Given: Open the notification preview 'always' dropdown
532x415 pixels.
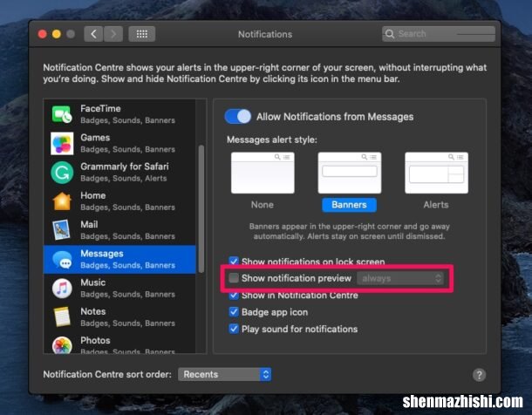Looking at the screenshot, I should (x=400, y=278).
